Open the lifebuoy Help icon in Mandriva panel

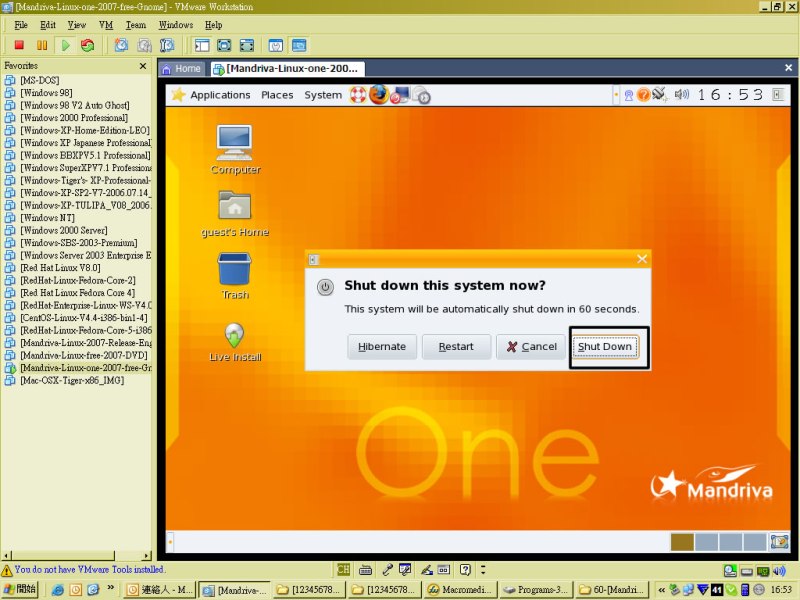(x=358, y=95)
